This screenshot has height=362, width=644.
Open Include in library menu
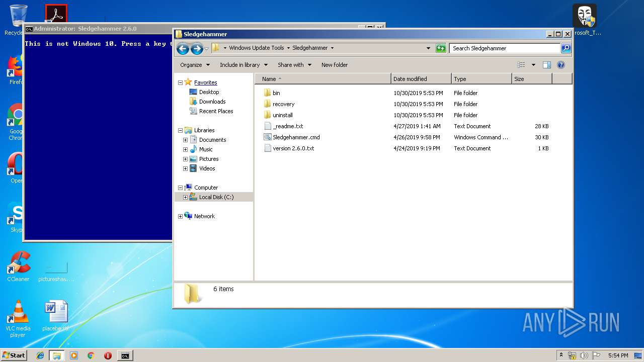click(244, 65)
